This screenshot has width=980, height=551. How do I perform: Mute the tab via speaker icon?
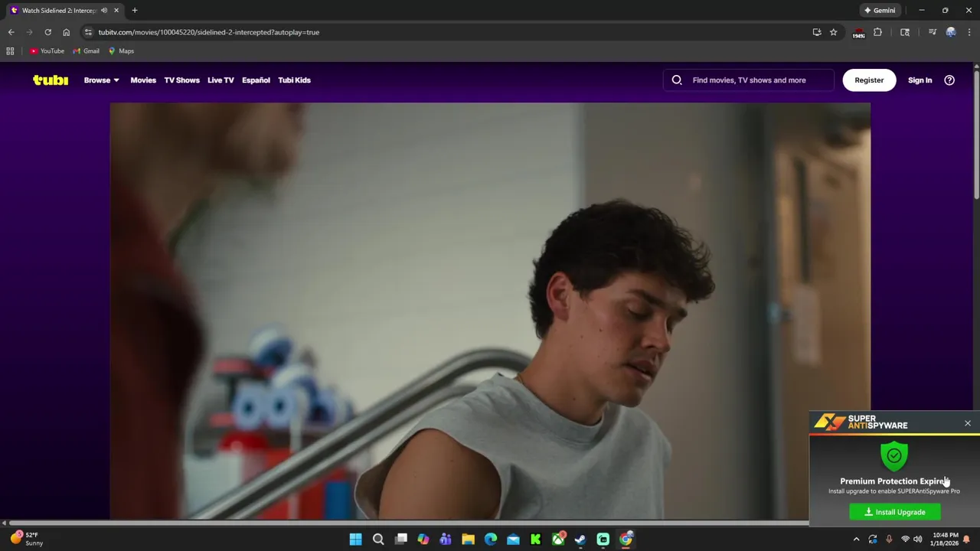[104, 11]
